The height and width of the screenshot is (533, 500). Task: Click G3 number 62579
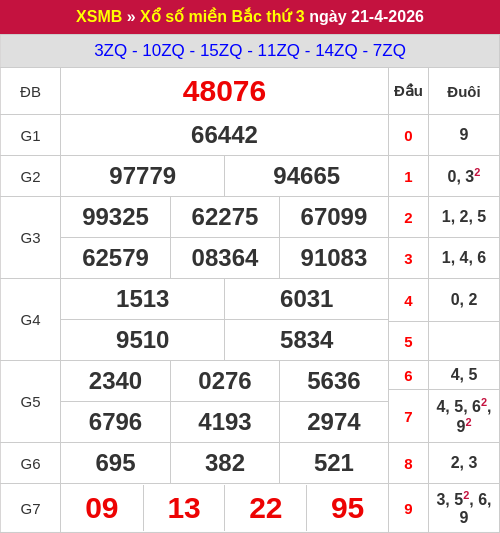point(115,258)
